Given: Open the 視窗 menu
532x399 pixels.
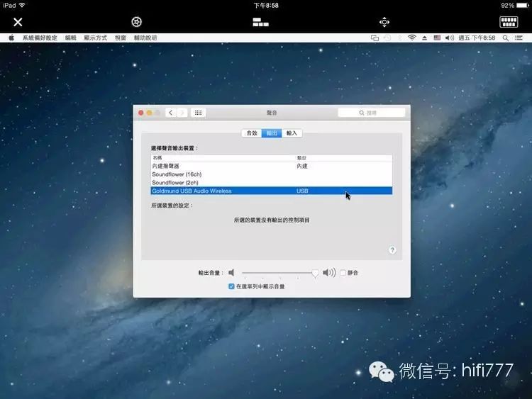Looking at the screenshot, I should tap(121, 38).
